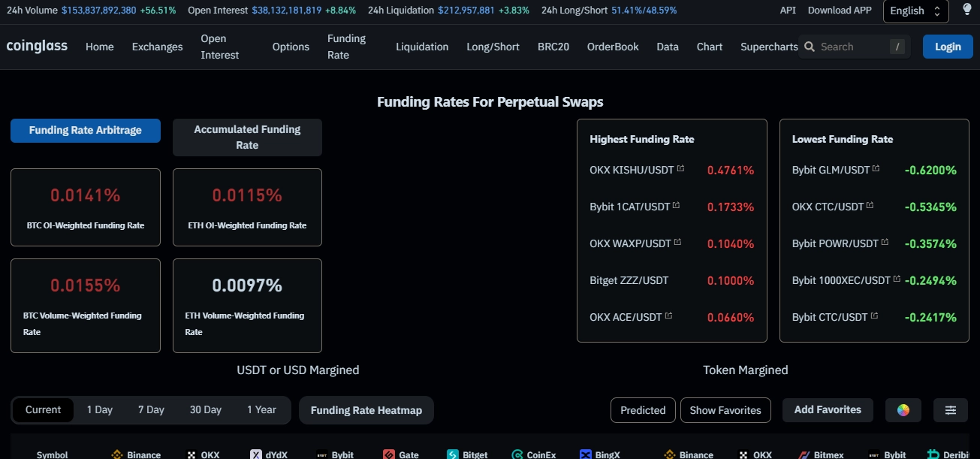The width and height of the screenshot is (980, 459).
Task: Switch to Accumulated Funding Rate tab
Action: click(247, 137)
